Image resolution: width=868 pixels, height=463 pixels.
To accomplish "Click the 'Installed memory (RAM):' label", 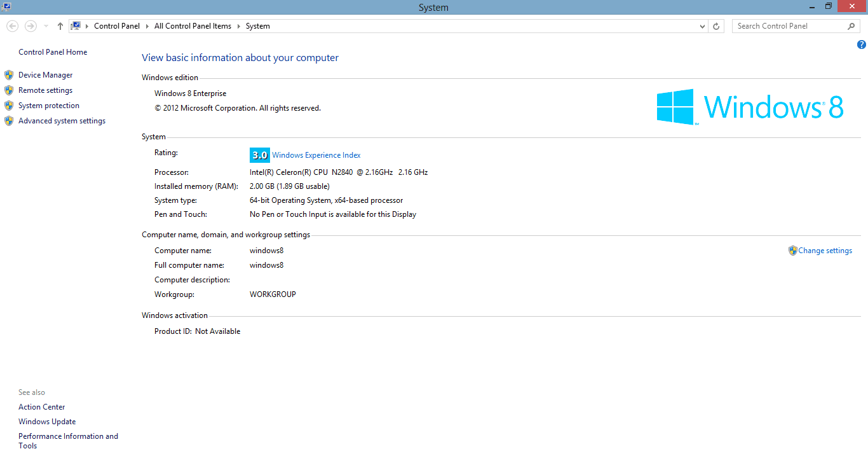I will tap(196, 186).
